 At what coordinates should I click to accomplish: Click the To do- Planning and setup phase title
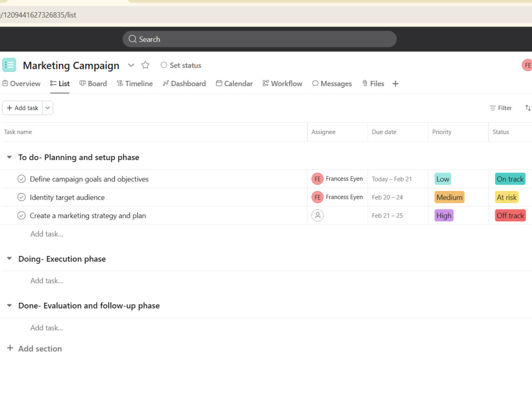pyautogui.click(x=79, y=157)
